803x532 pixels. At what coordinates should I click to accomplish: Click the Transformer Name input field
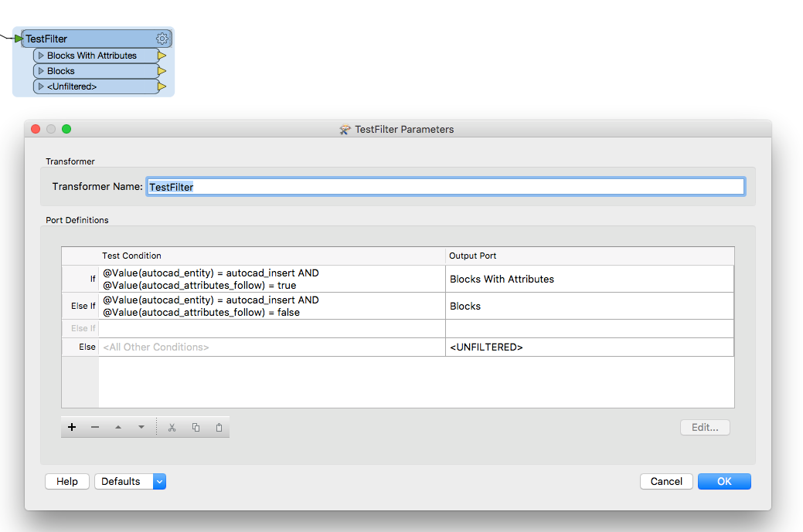(444, 186)
